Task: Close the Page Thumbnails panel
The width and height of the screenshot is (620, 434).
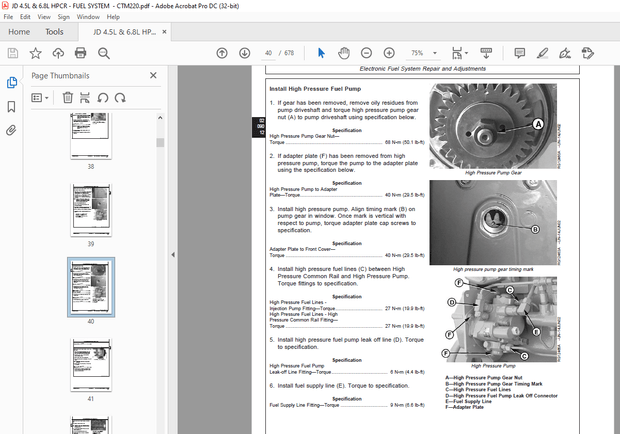Action: 153,75
